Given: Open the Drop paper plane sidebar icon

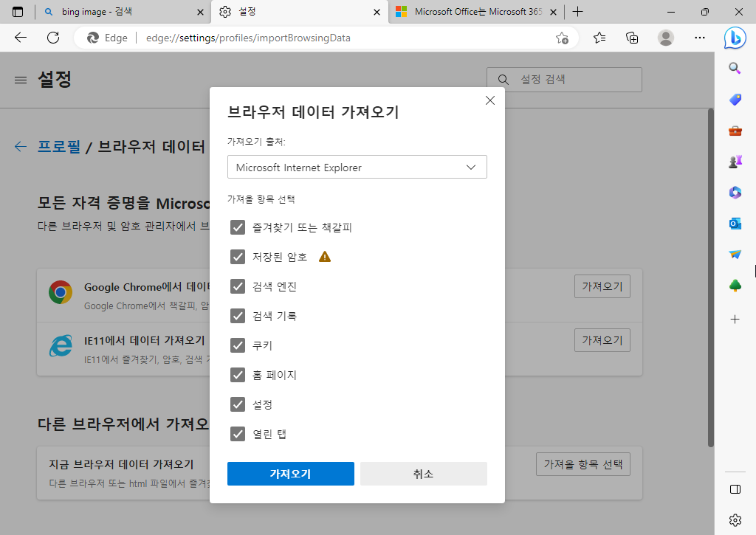Looking at the screenshot, I should (x=735, y=254).
